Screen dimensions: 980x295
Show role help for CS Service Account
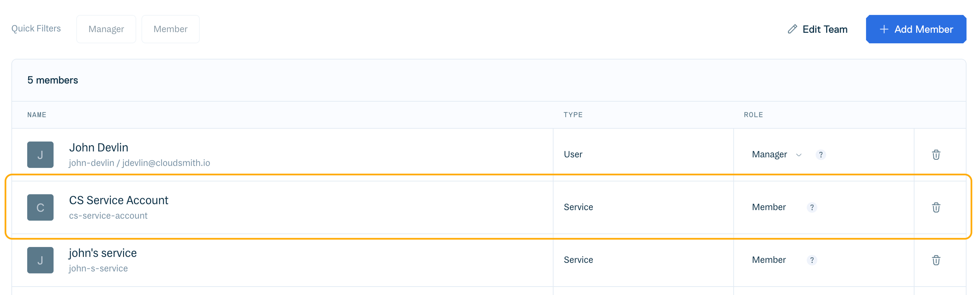click(x=812, y=207)
